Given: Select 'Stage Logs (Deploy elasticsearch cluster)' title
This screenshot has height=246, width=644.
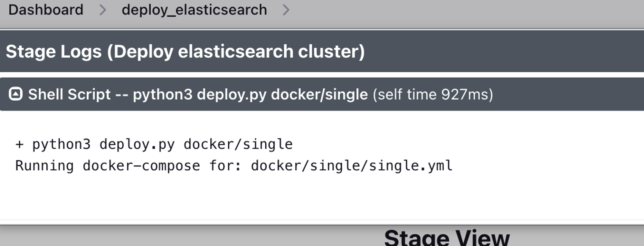Looking at the screenshot, I should point(185,51).
